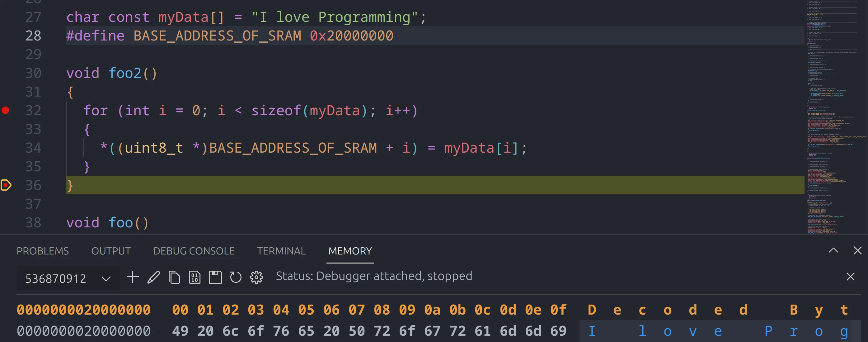Viewport: 868px width, 342px height.
Task: Close the bottom panel
Action: click(857, 250)
